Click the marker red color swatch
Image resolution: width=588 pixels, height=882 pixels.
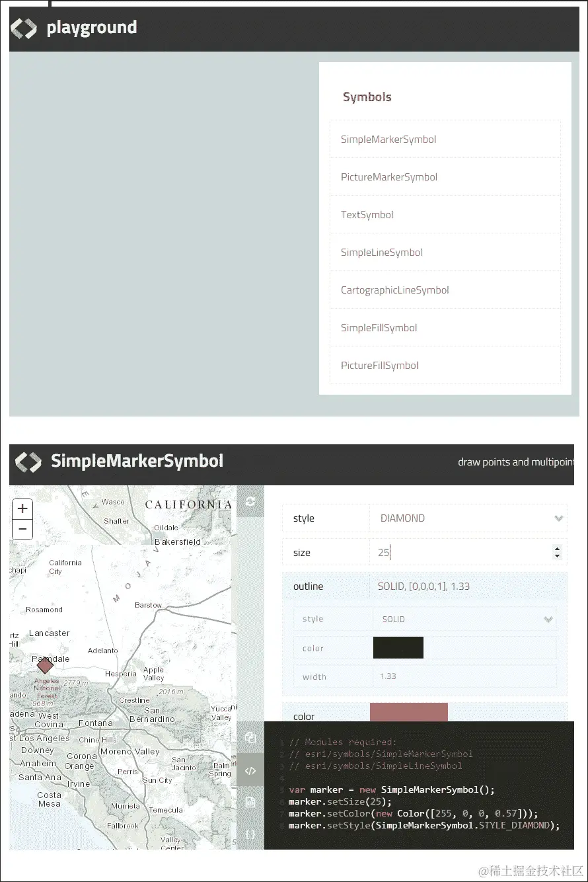coord(408,712)
